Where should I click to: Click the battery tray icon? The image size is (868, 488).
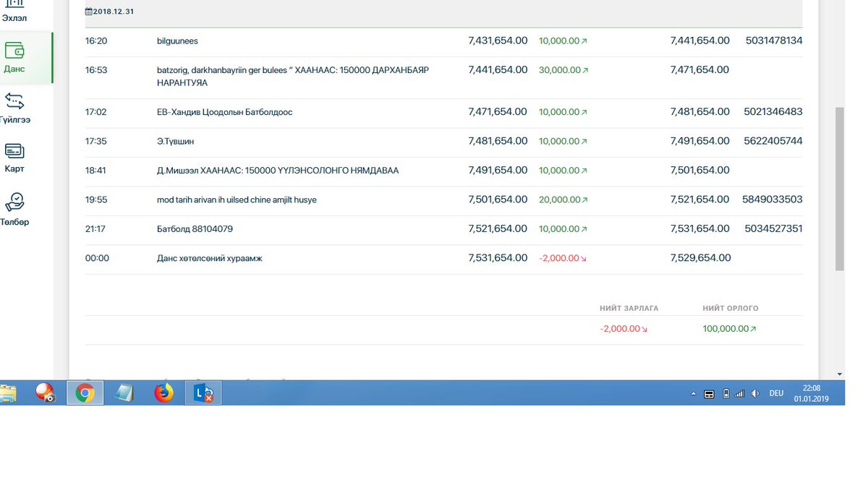[x=726, y=394]
